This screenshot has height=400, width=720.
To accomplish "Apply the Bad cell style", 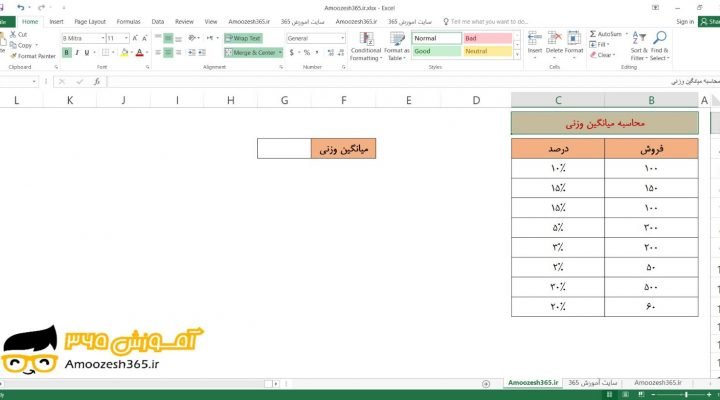I will (488, 38).
